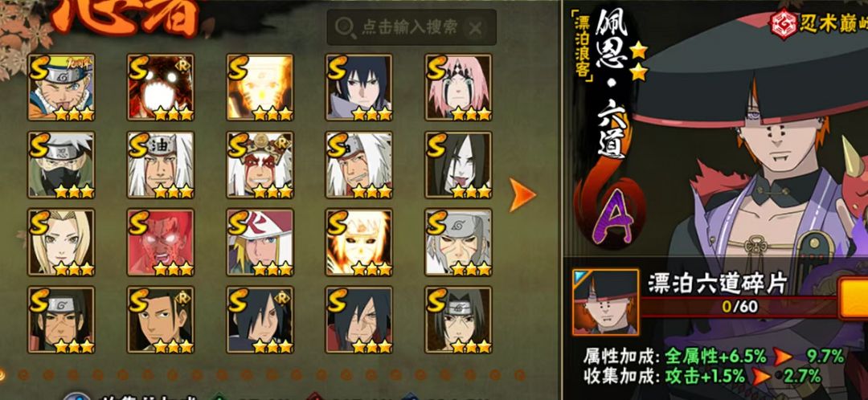Select the Sasuke portrait in top row
The image size is (868, 400).
pos(358,87)
